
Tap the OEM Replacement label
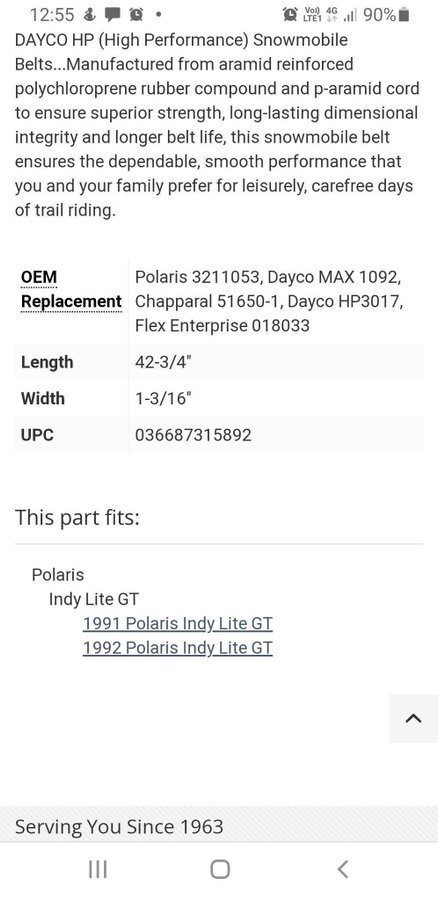pyautogui.click(x=71, y=290)
